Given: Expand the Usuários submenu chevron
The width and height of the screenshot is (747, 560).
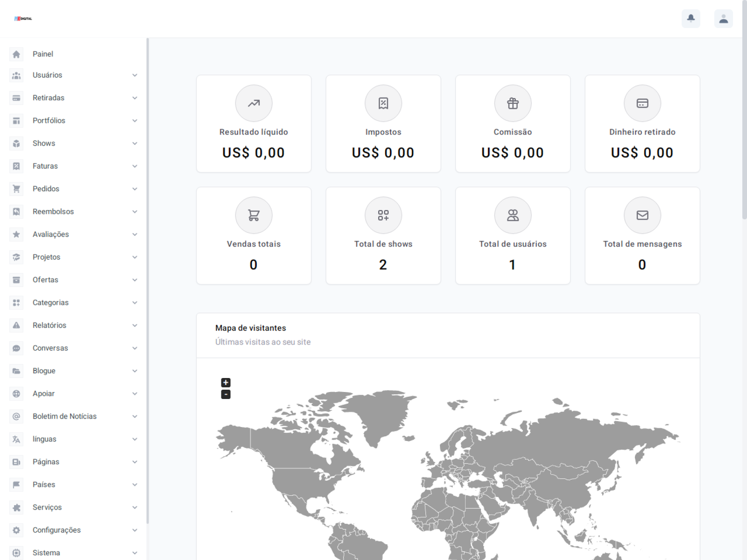Looking at the screenshot, I should pyautogui.click(x=134, y=75).
